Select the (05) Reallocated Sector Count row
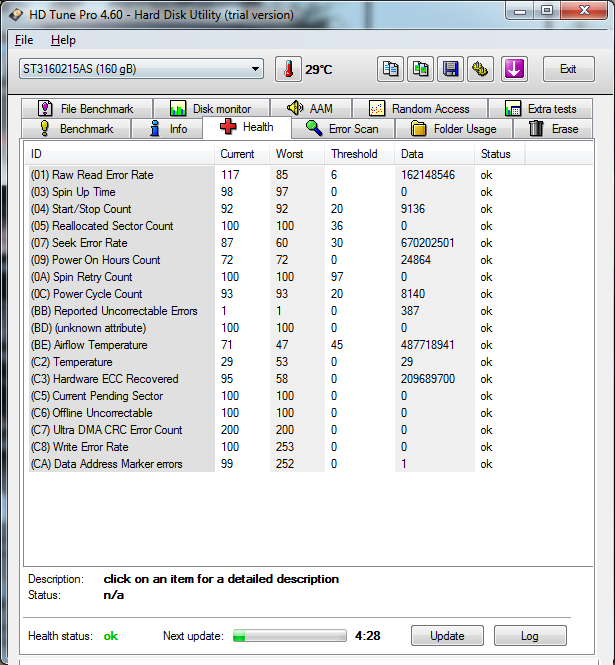This screenshot has height=665, width=615. [276, 226]
